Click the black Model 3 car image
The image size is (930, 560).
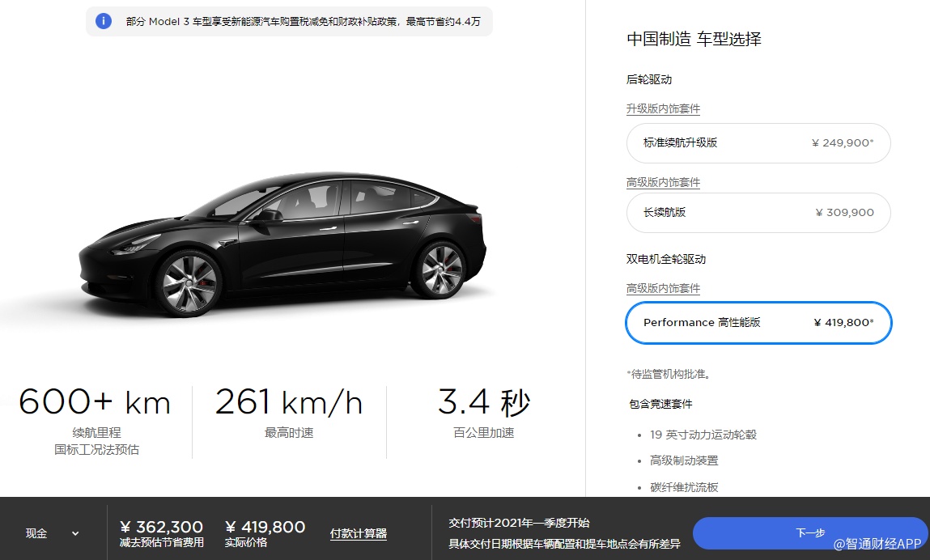282,244
